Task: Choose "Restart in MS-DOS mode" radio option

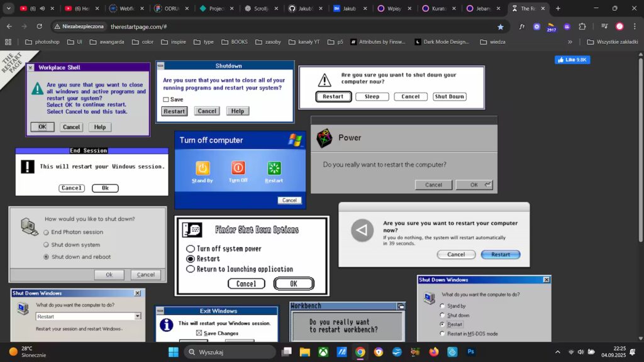Action: 442,334
